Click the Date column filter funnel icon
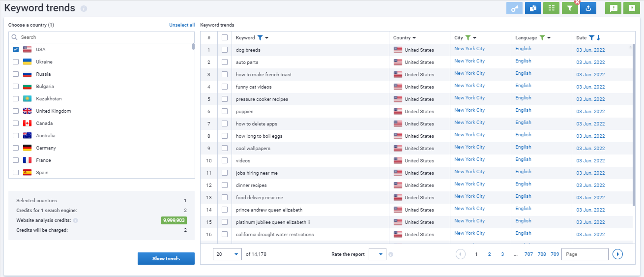This screenshot has height=277, width=644. (x=591, y=38)
